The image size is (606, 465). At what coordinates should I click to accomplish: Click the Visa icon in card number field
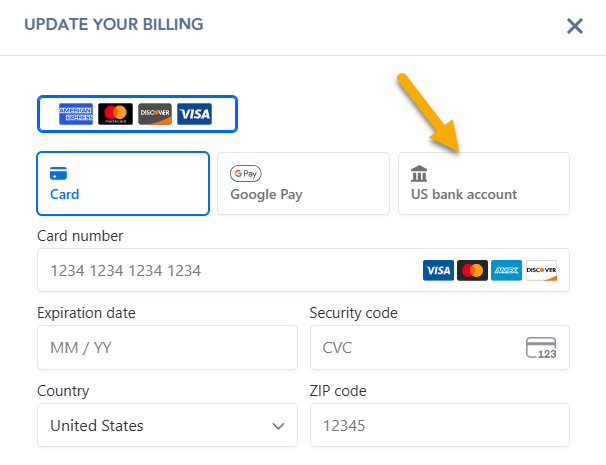[x=438, y=270]
